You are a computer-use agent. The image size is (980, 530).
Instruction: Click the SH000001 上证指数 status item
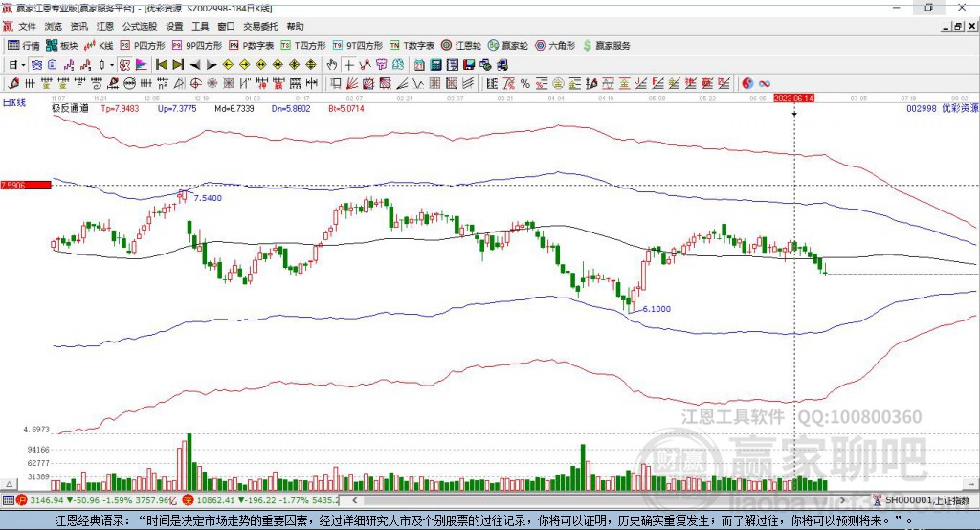pos(922,500)
